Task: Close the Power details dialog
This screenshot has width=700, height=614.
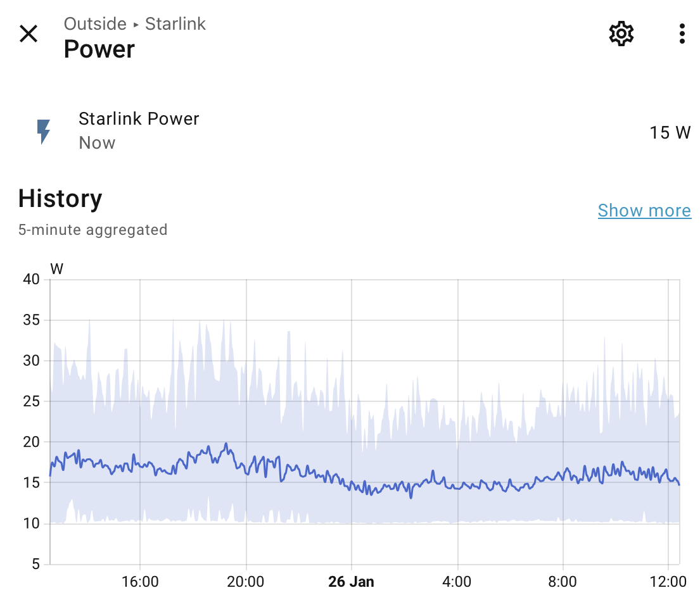Action: pos(29,34)
